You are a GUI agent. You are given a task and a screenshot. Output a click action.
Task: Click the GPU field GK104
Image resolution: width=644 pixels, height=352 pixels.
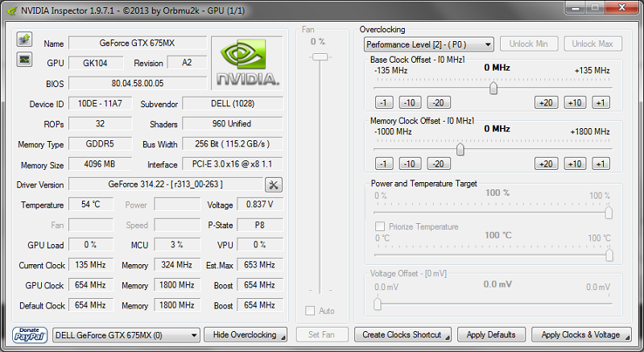click(x=96, y=63)
